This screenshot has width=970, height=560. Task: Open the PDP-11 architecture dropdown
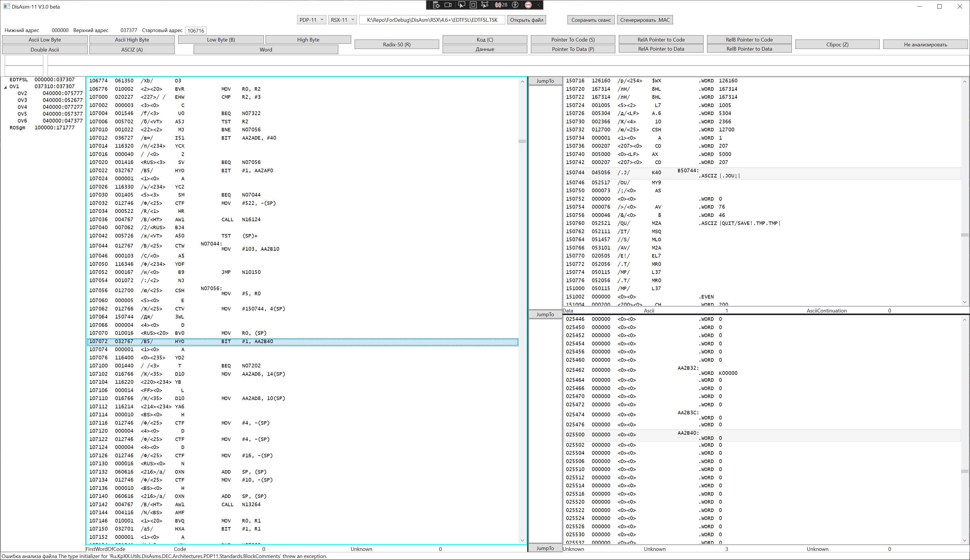pyautogui.click(x=311, y=20)
